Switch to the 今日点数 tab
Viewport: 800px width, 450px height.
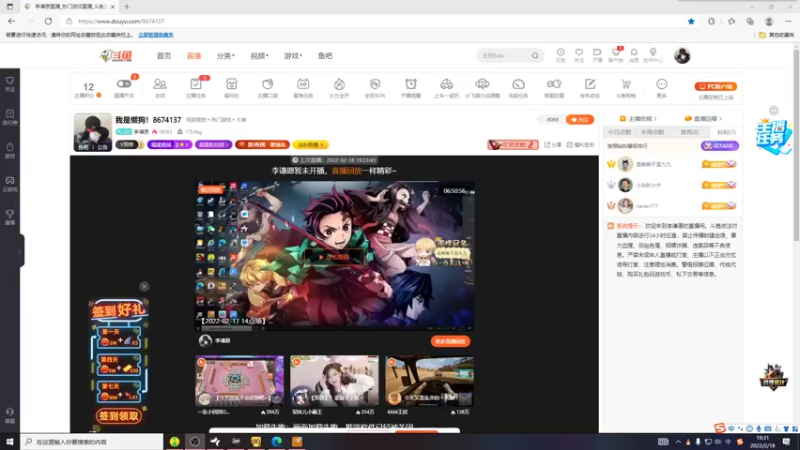coord(619,132)
